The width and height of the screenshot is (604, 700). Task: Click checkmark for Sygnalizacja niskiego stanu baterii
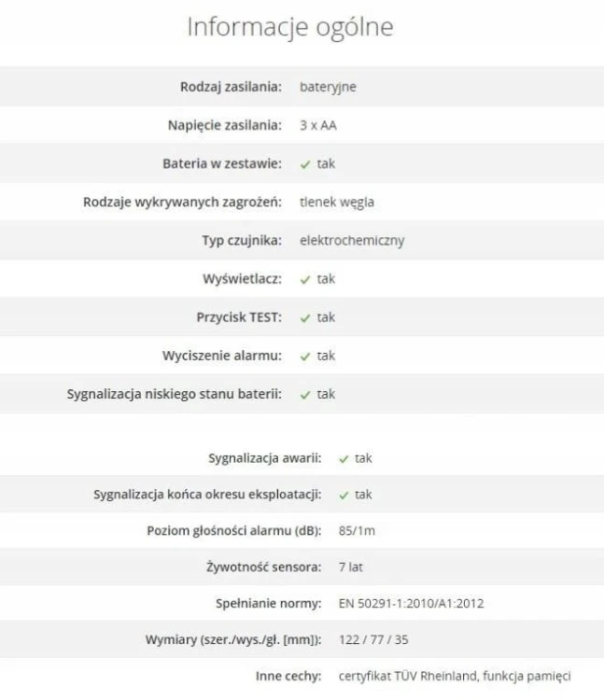305,395
